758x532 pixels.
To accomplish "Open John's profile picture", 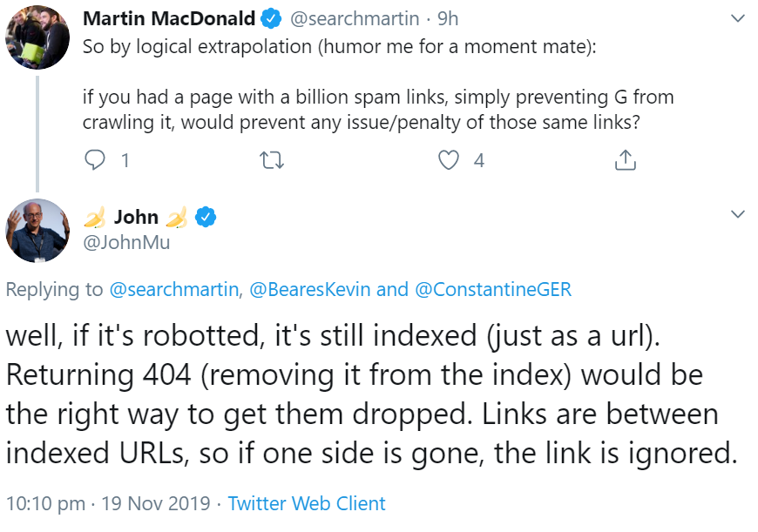I will 37,229.
